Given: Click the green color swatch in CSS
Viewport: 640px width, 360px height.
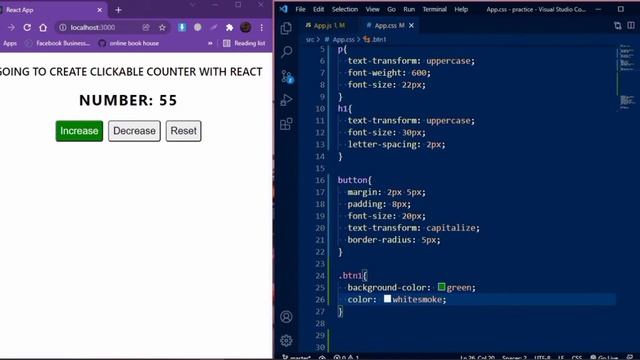Looking at the screenshot, I should coord(441,287).
